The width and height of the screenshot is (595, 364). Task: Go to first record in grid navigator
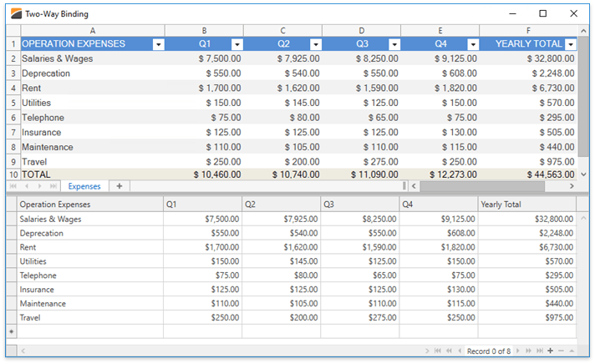[438, 351]
